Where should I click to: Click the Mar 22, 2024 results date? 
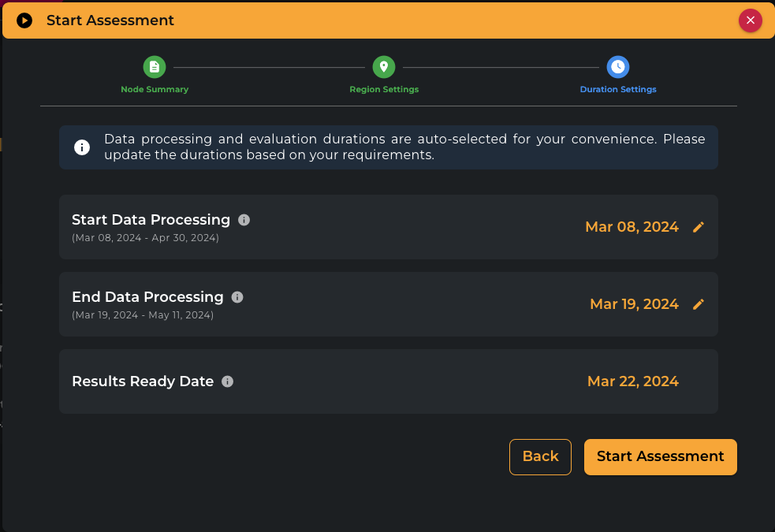pyautogui.click(x=632, y=381)
